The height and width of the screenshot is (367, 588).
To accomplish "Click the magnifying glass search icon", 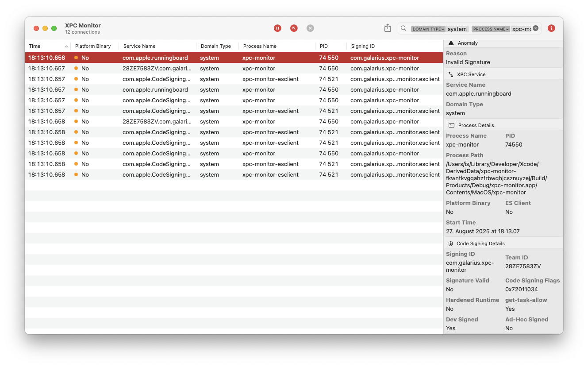I will pyautogui.click(x=404, y=28).
